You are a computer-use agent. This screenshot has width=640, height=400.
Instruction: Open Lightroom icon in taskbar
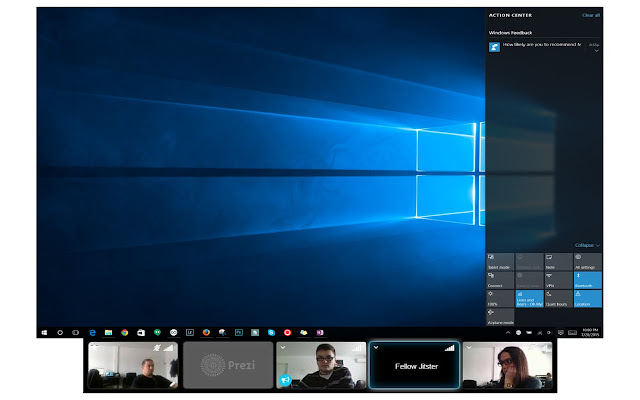tap(190, 333)
